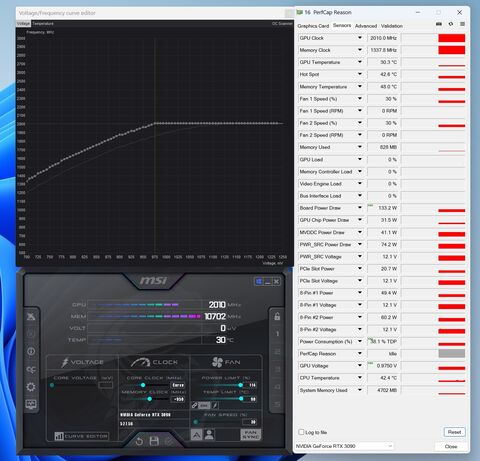Click the Temp Limit slider handle
Image resolution: width=480 pixels, height=461 pixels.
(241, 399)
